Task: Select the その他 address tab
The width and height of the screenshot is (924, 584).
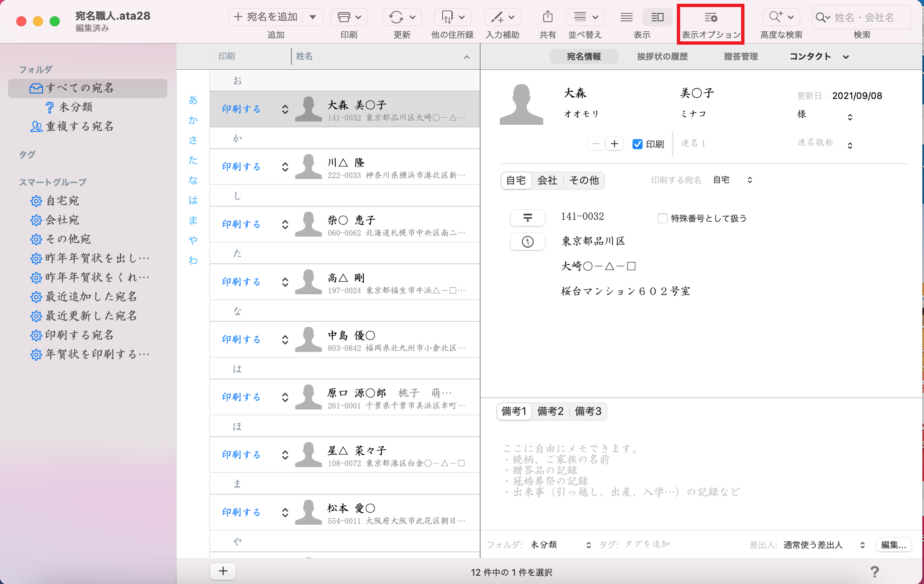Action: (584, 180)
